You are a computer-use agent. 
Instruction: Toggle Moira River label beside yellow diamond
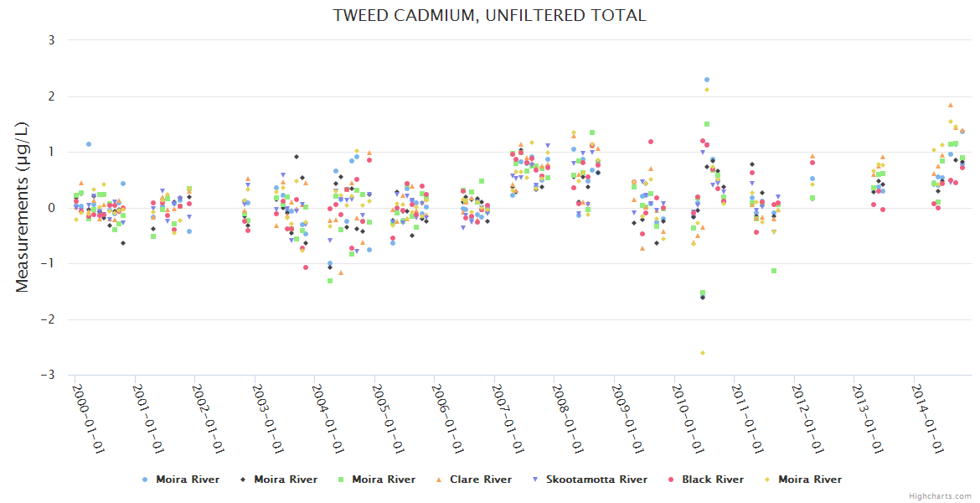[x=810, y=480]
